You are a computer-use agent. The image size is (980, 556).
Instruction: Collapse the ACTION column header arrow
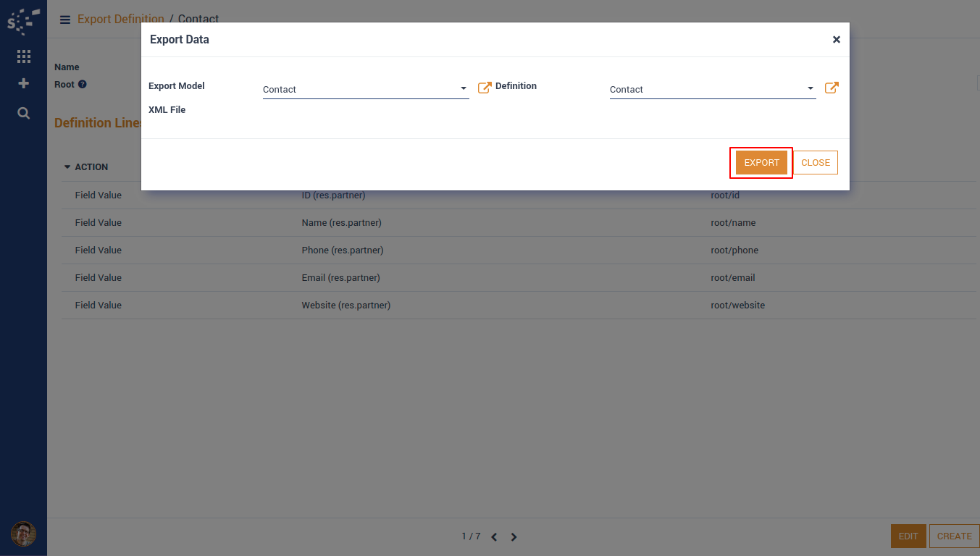(67, 167)
